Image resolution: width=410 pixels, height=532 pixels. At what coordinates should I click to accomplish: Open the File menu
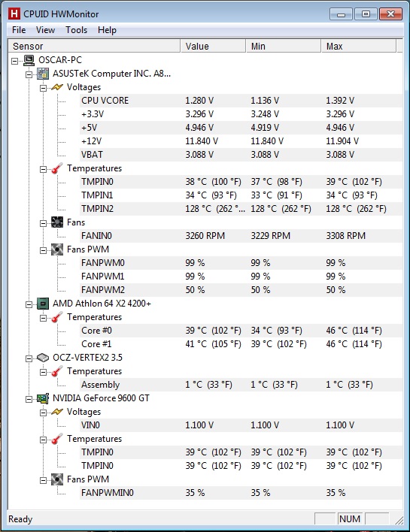pos(19,30)
